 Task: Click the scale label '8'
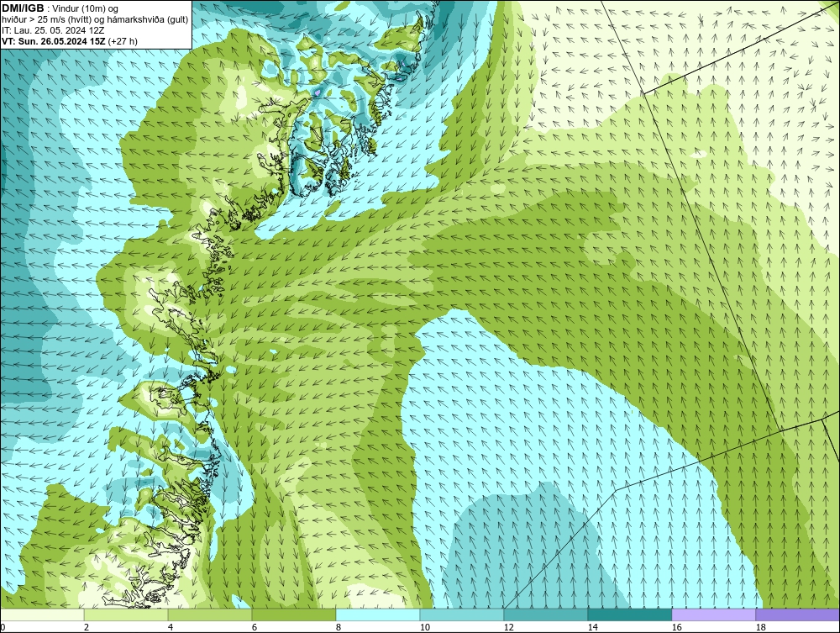point(338,627)
